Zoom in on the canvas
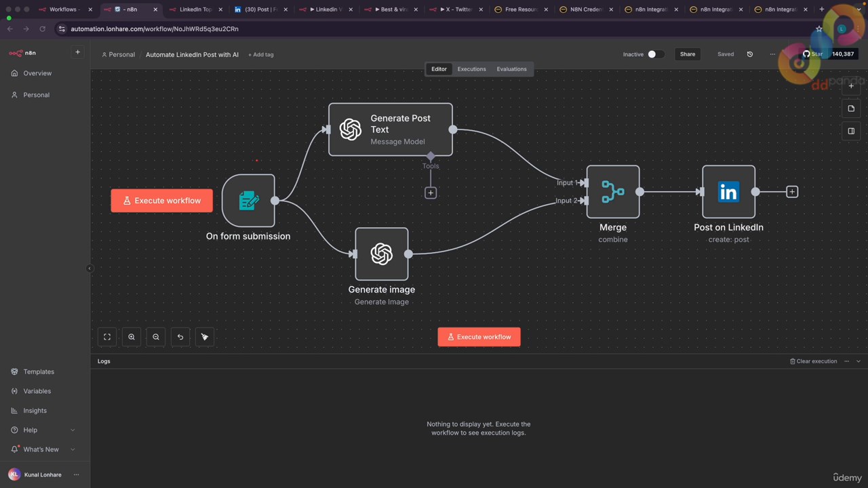The height and width of the screenshot is (488, 868). tap(132, 337)
